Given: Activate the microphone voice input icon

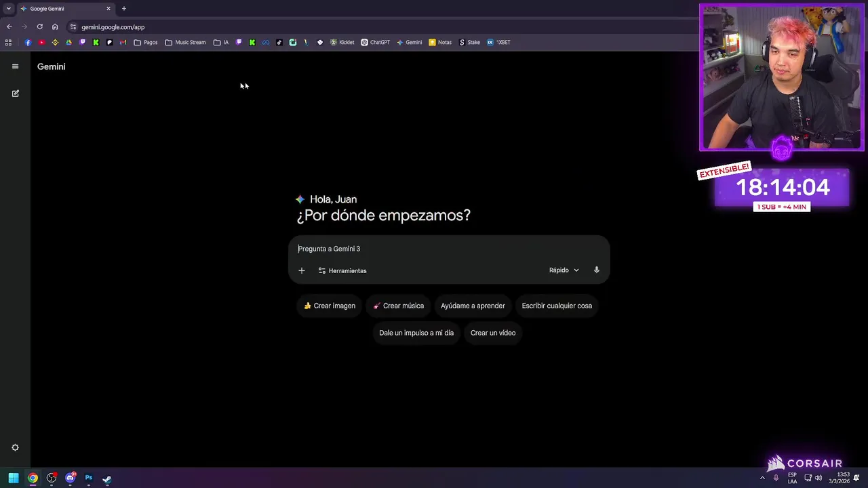Looking at the screenshot, I should pos(597,270).
